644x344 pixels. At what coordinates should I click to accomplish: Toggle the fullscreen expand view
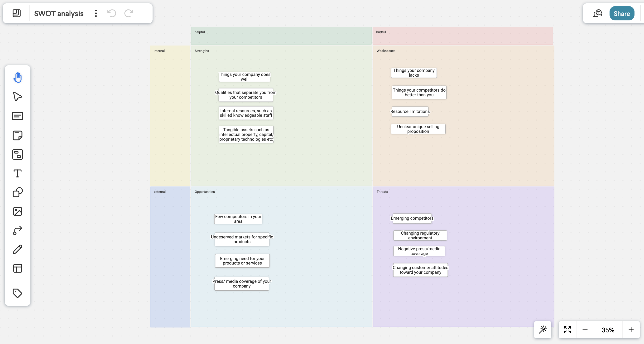[x=567, y=330]
